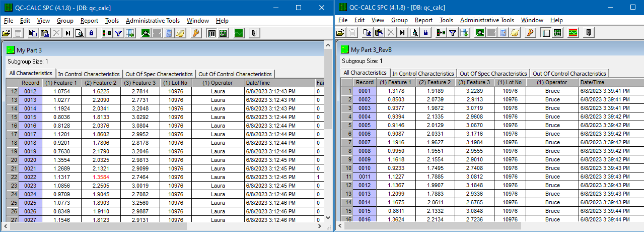Click left window vertical scrollbar
This screenshot has width=644, height=232.
(328, 131)
